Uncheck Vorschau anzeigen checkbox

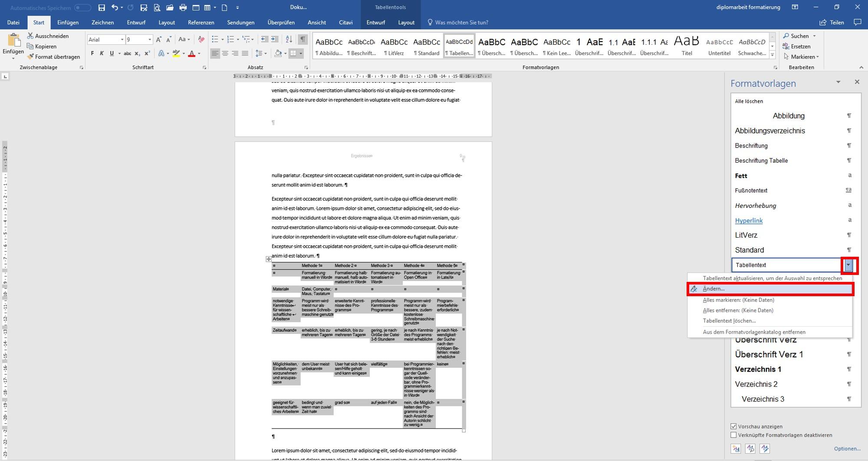pyautogui.click(x=733, y=426)
